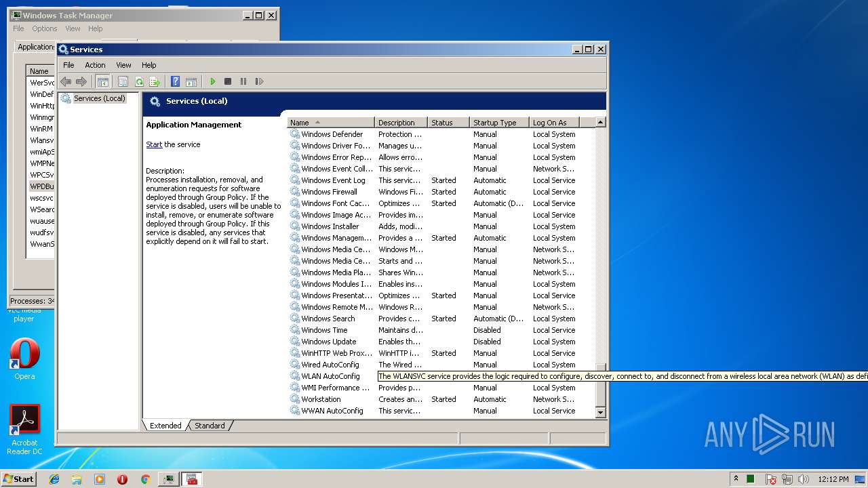Open Help via blue question-mark icon
The image size is (868, 488).
click(176, 81)
